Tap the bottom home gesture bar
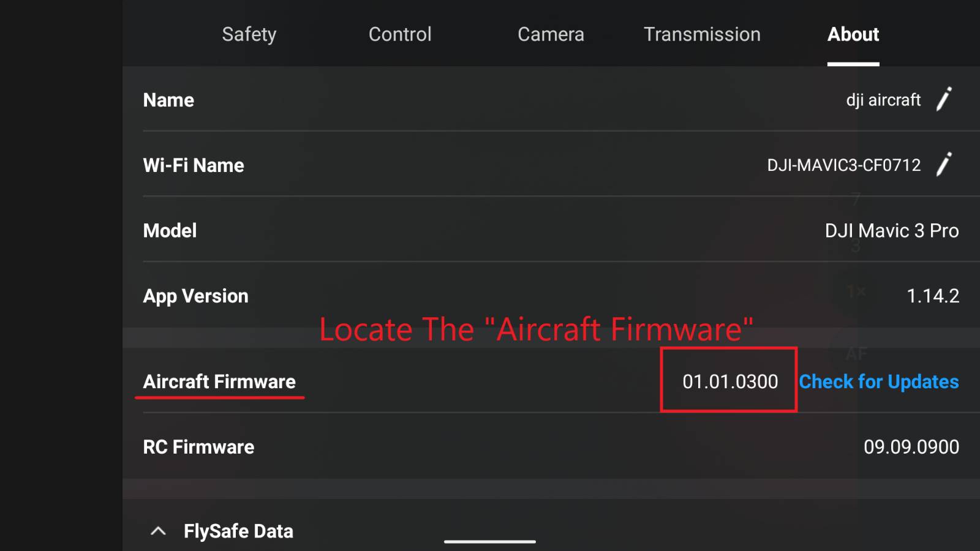Viewport: 980px width, 551px height. point(490,541)
